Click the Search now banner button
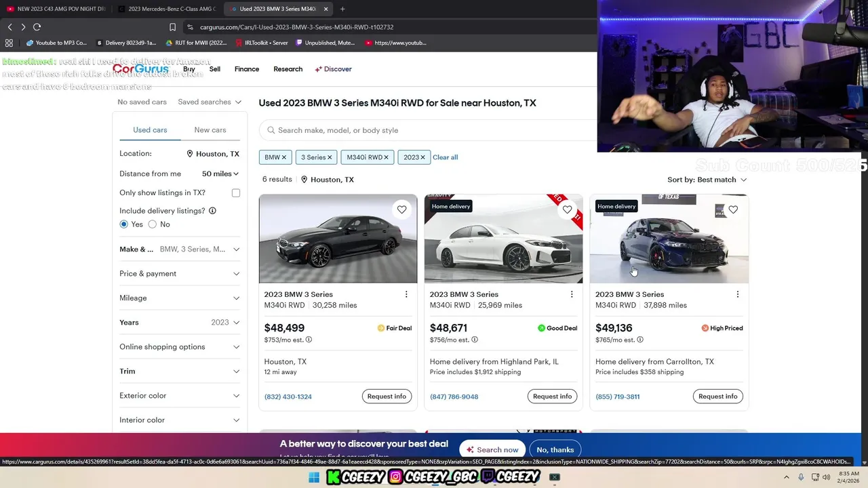This screenshot has height=488, width=868. coord(492,449)
